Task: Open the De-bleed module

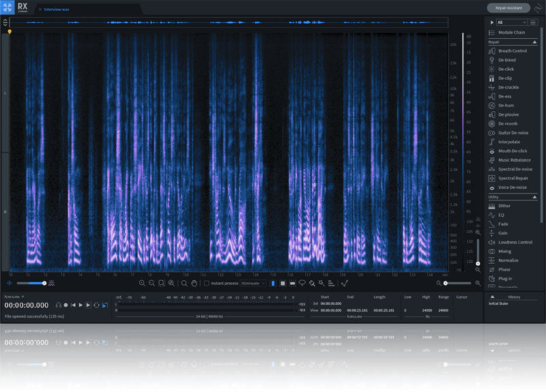Action: pos(502,60)
